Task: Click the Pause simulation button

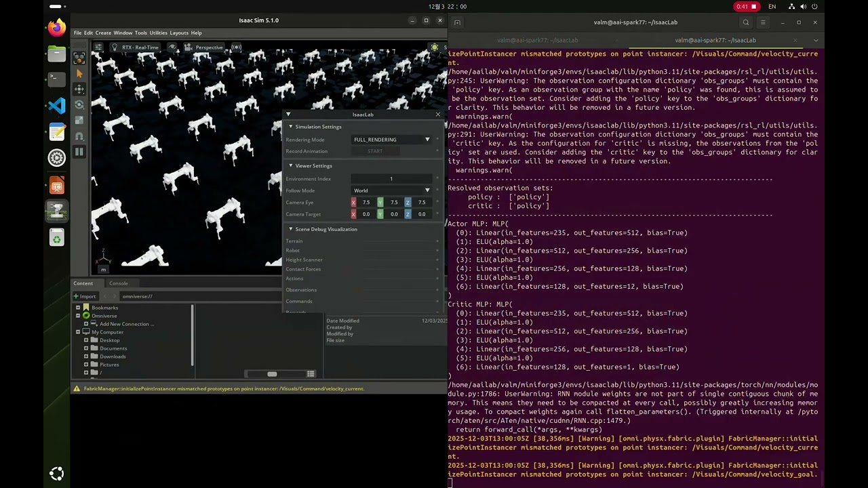Action: click(79, 152)
